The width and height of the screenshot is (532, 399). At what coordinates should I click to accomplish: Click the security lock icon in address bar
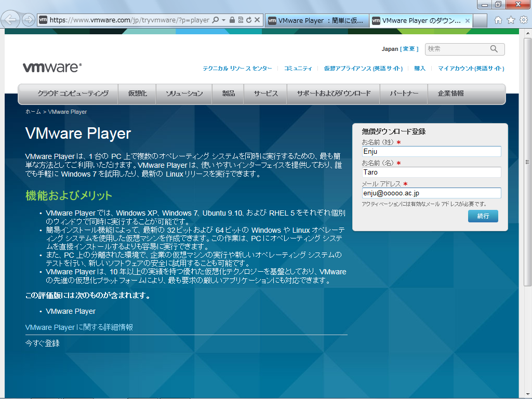point(232,20)
